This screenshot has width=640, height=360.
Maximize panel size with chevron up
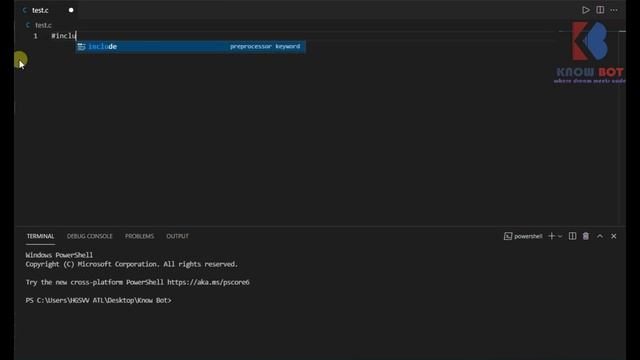click(600, 236)
